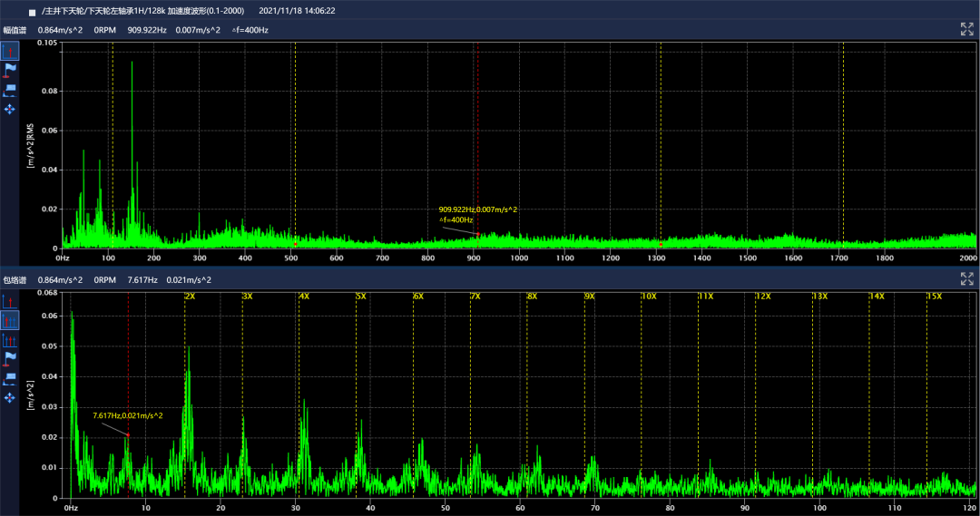Viewport: 980px width, 516px height.
Task: Toggle the harmonic cursor tool in 包络谱 panel
Action: [x=10, y=320]
